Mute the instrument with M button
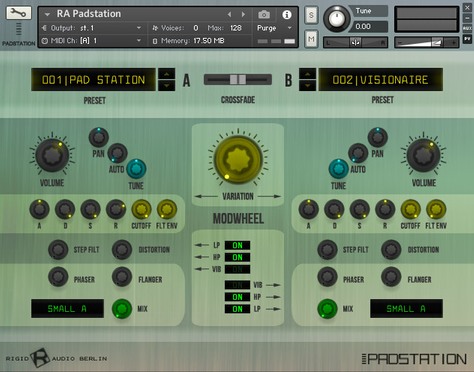The width and height of the screenshot is (474, 372). click(311, 39)
